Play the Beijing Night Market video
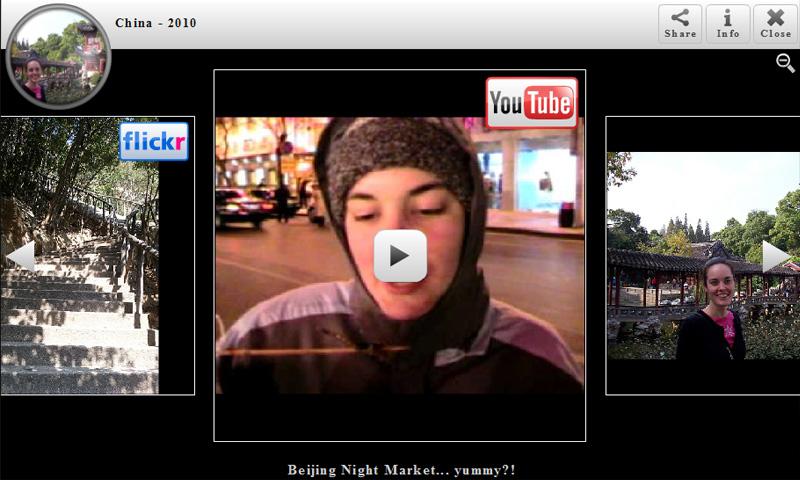800x480 pixels. (400, 256)
